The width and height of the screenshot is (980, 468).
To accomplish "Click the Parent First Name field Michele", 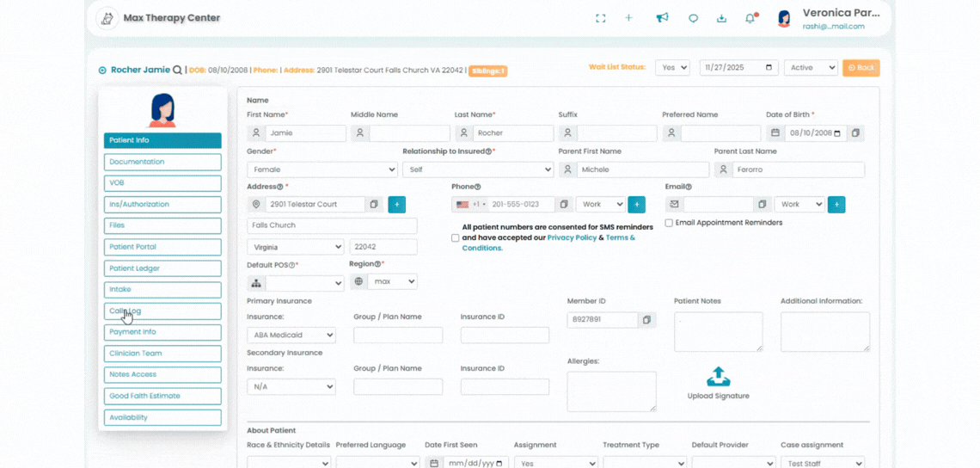I will 642,169.
